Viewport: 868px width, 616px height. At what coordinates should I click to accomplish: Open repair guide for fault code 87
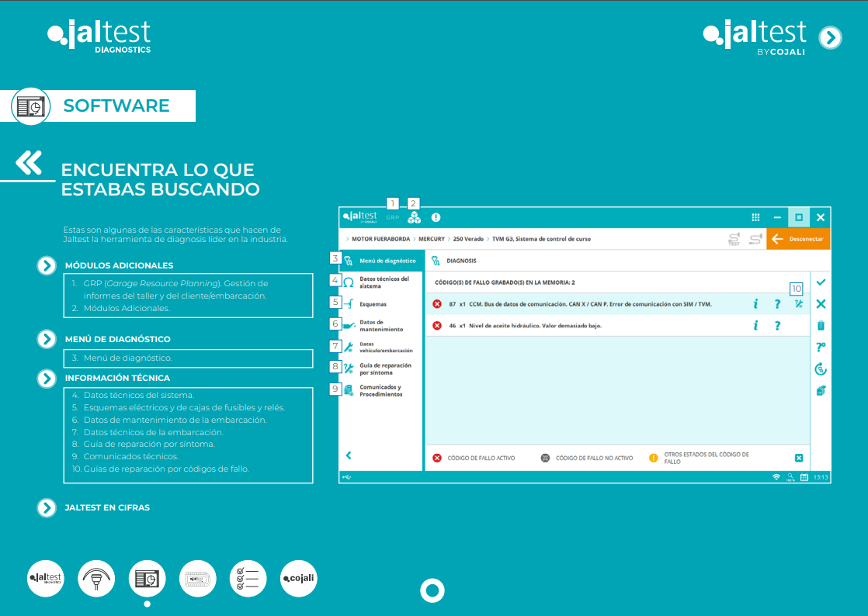coord(798,303)
